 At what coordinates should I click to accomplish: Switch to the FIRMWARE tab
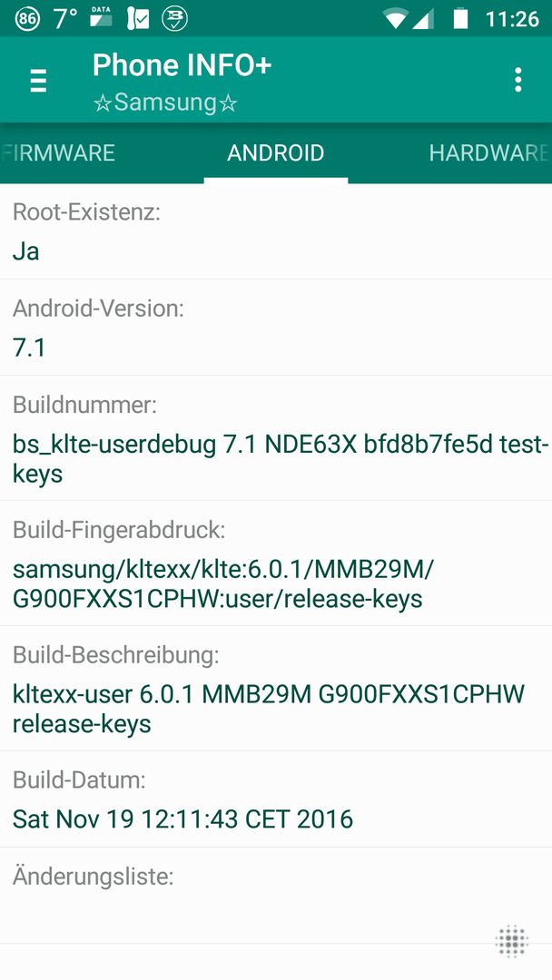[x=59, y=153]
